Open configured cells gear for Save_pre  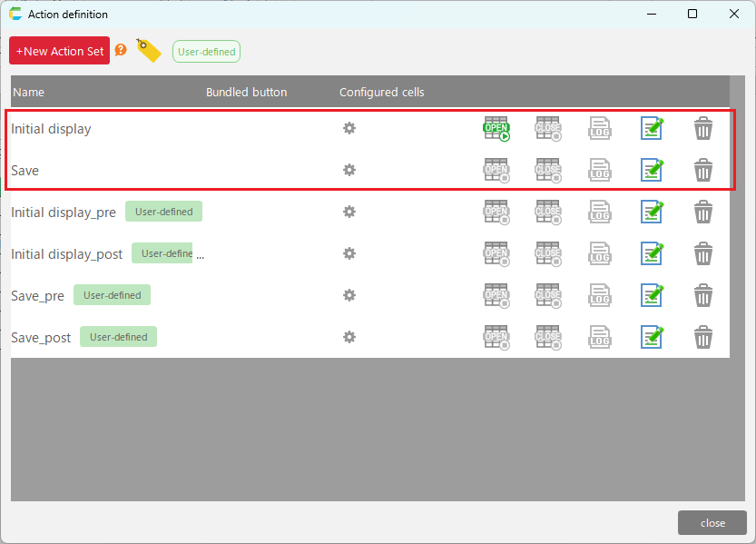(349, 295)
